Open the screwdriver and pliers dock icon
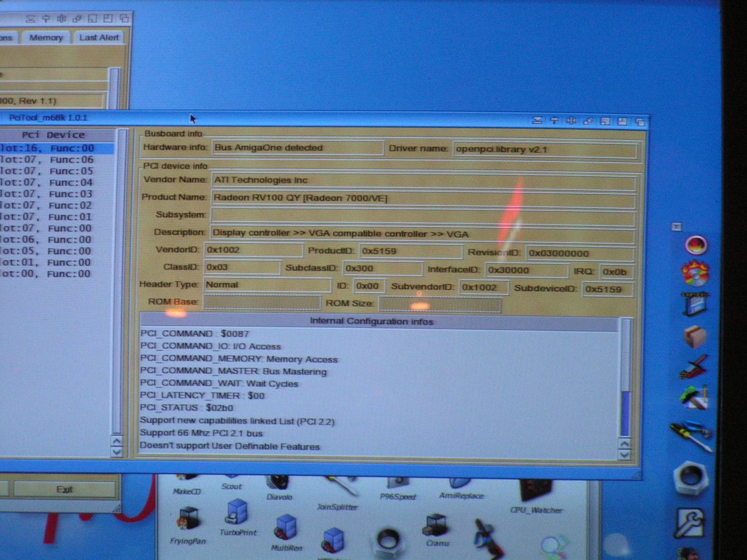This screenshot has width=747, height=560. click(691, 435)
